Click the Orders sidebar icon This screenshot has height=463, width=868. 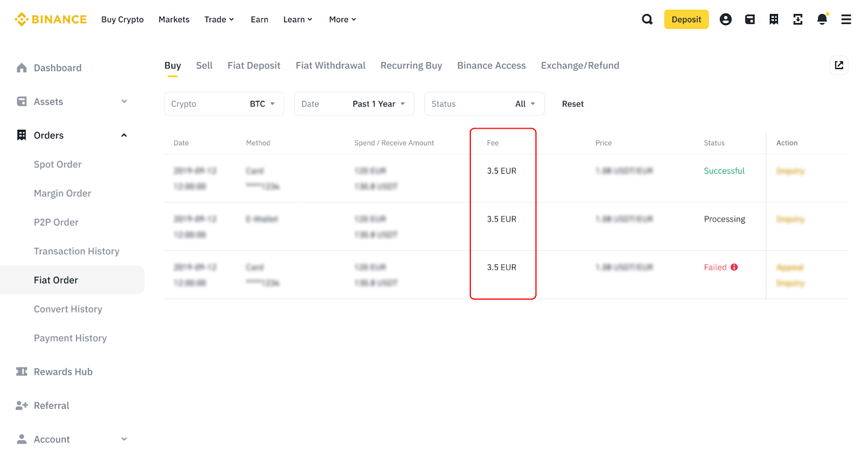tap(22, 135)
